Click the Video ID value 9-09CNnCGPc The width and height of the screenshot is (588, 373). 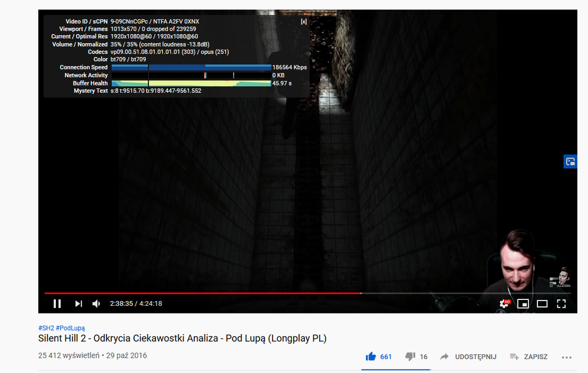coord(129,22)
